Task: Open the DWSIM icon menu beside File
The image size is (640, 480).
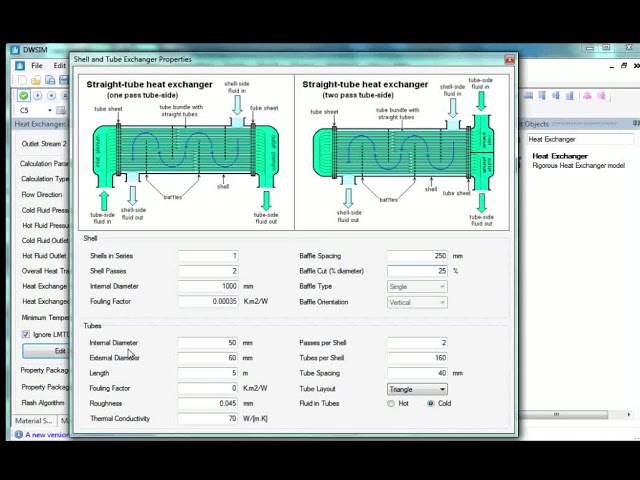Action: [20, 65]
